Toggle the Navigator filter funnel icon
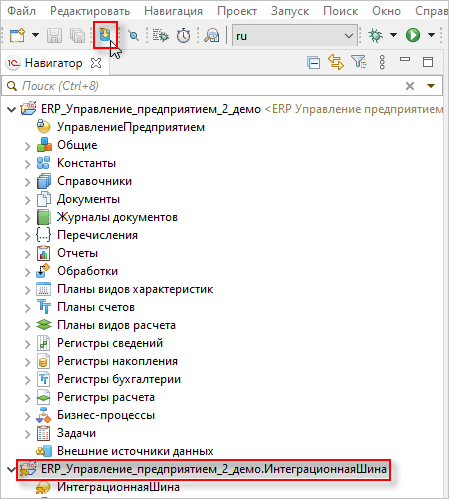449x499 pixels. (x=359, y=62)
